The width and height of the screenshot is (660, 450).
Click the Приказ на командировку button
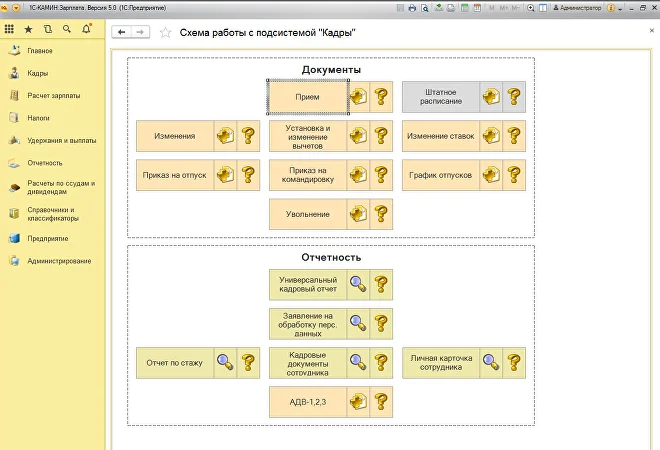tap(308, 175)
